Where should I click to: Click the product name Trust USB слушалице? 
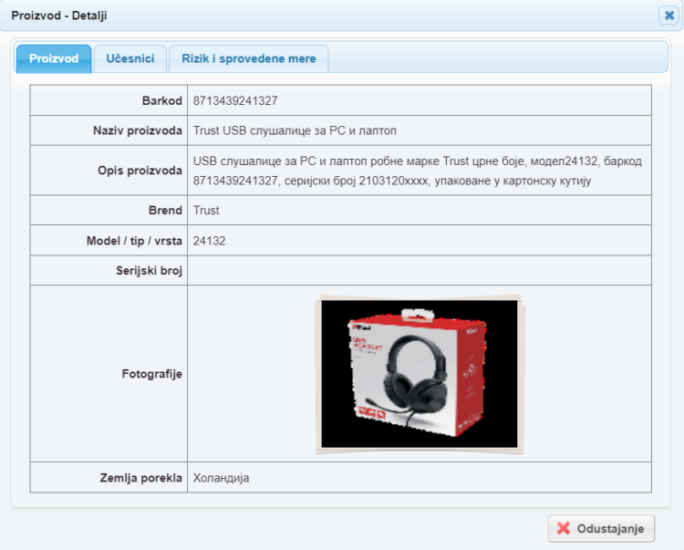[x=294, y=130]
